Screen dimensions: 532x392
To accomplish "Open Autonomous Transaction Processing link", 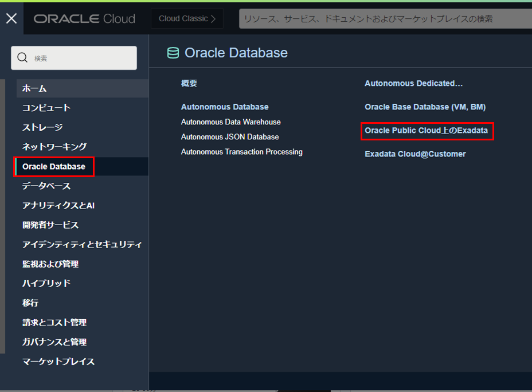I will point(241,152).
